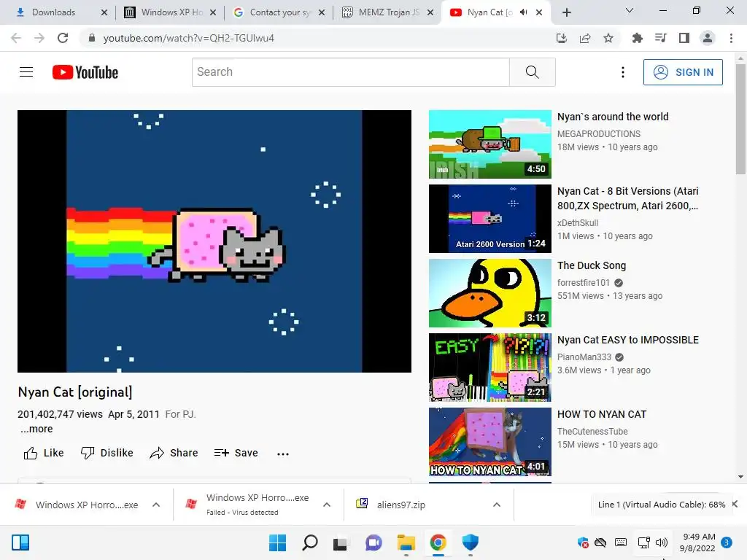Like the Nyan Cat video

(44, 453)
